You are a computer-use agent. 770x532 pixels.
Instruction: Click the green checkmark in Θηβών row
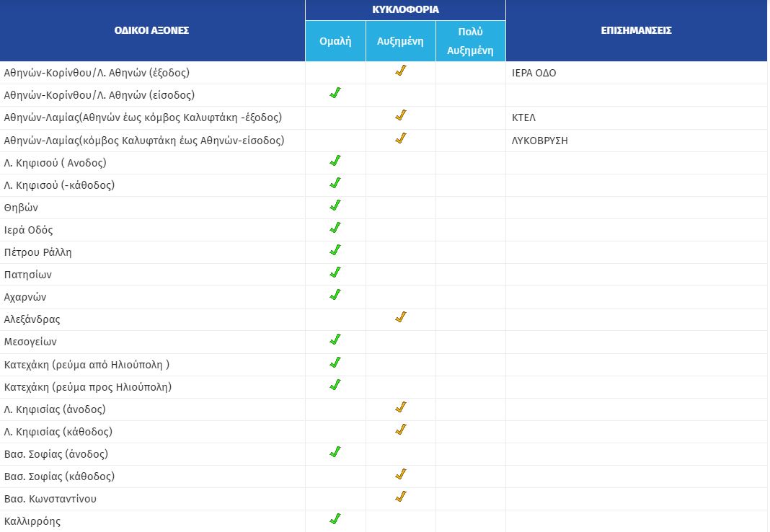[335, 205]
